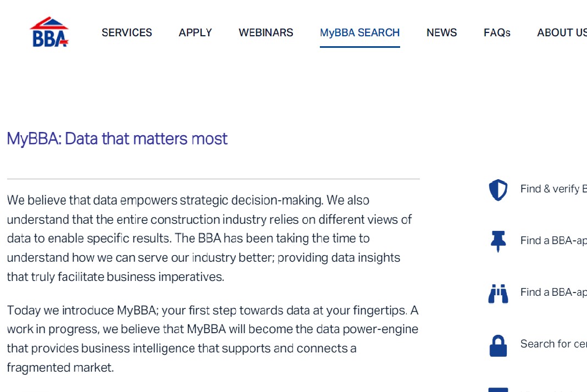Select the padlock icon
Image resolution: width=587 pixels, height=392 pixels.
498,346
